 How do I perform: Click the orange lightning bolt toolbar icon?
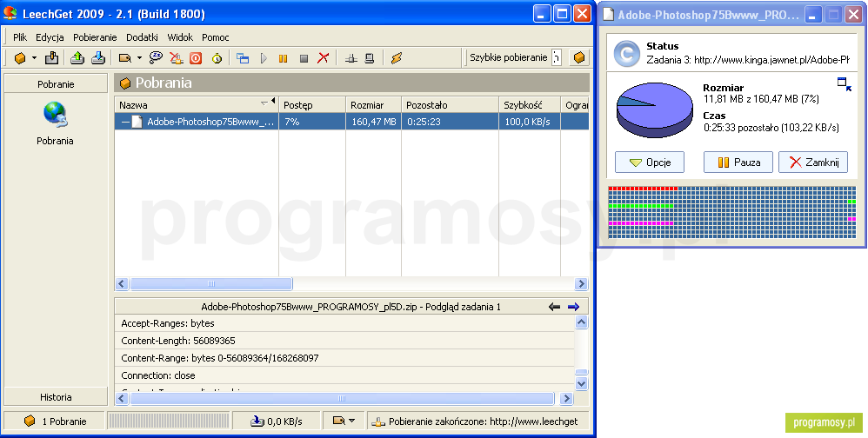(397, 57)
